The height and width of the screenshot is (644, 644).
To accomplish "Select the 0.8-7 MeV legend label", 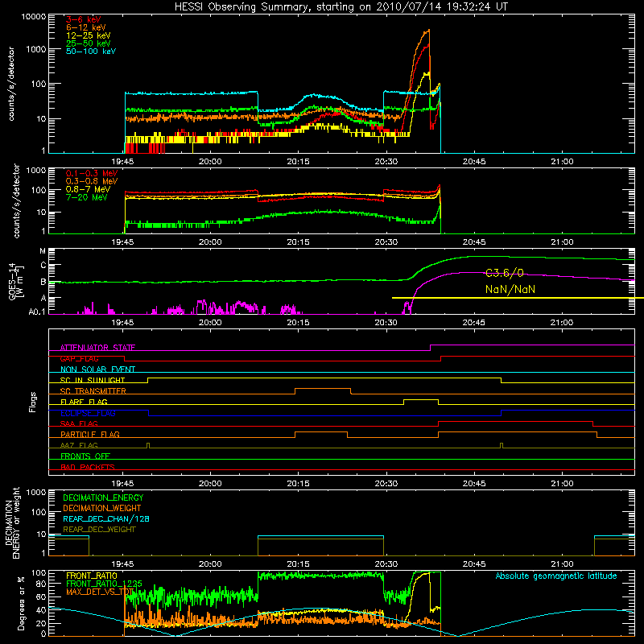I will coord(88,189).
